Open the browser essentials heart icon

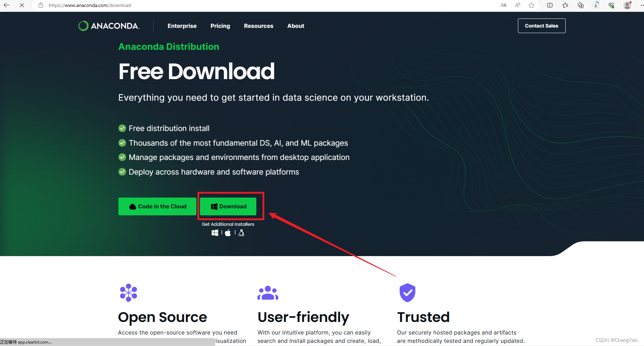click(x=611, y=5)
